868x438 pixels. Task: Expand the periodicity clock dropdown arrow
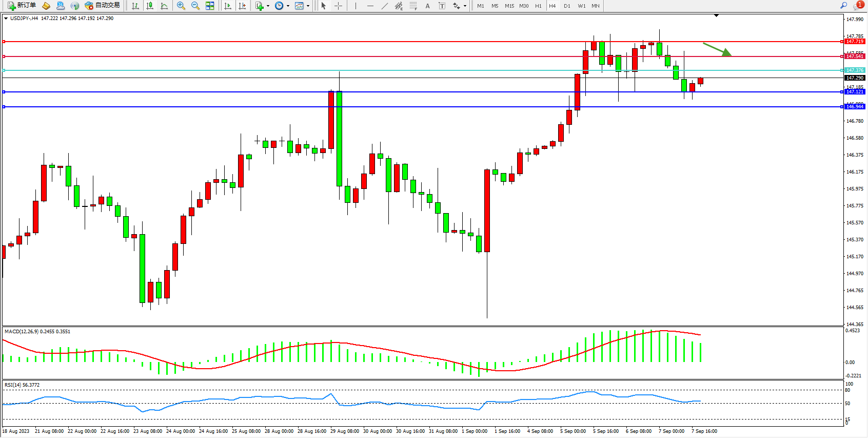pyautogui.click(x=288, y=6)
